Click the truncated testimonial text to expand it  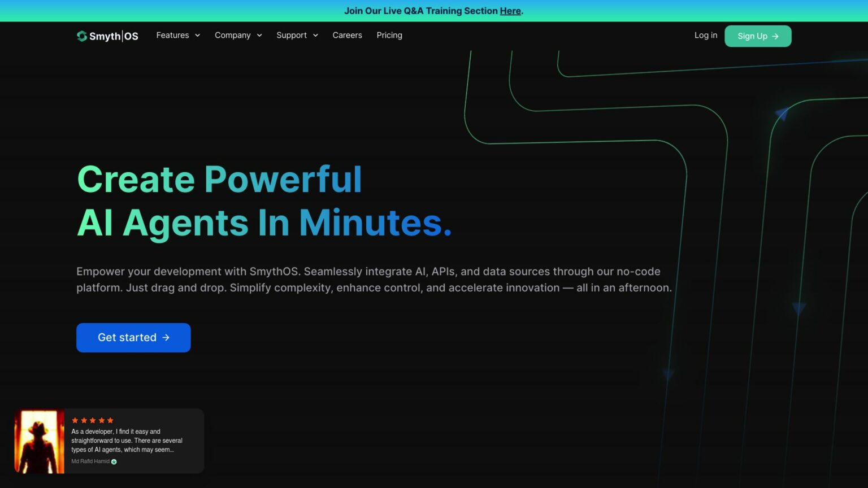pyautogui.click(x=126, y=441)
